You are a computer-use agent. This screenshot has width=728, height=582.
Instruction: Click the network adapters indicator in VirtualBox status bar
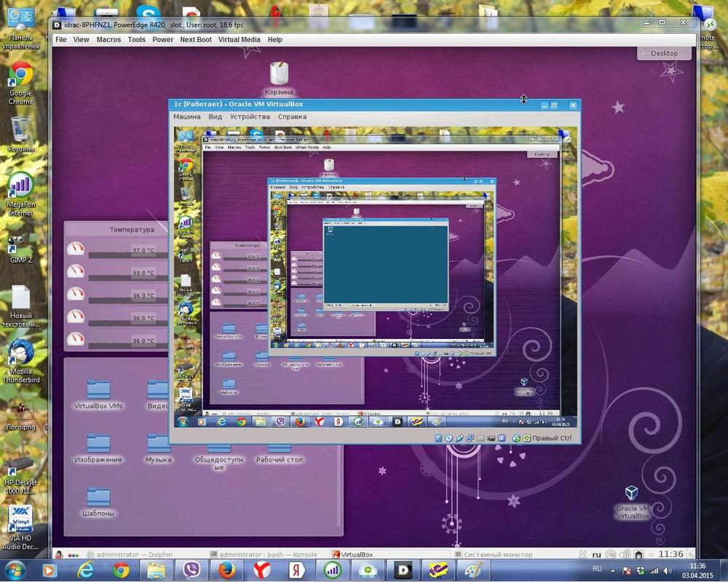coord(470,438)
